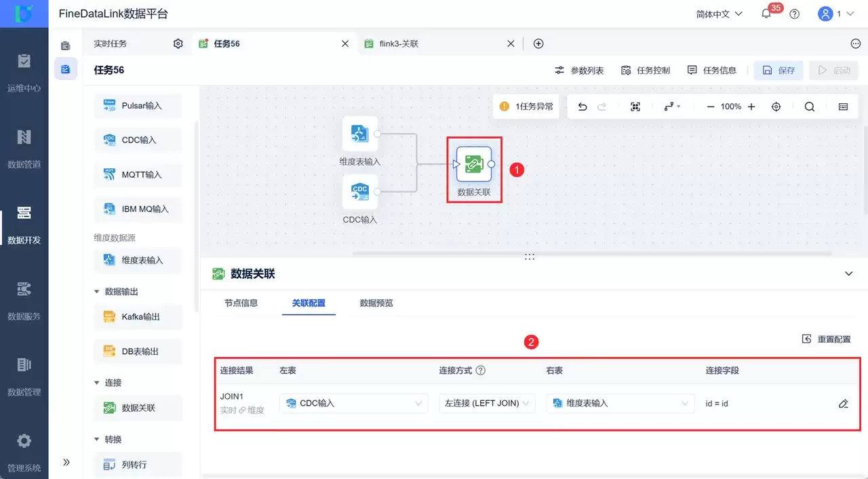Zoom out the canvas with minus
This screenshot has height=479, width=868.
pos(711,107)
